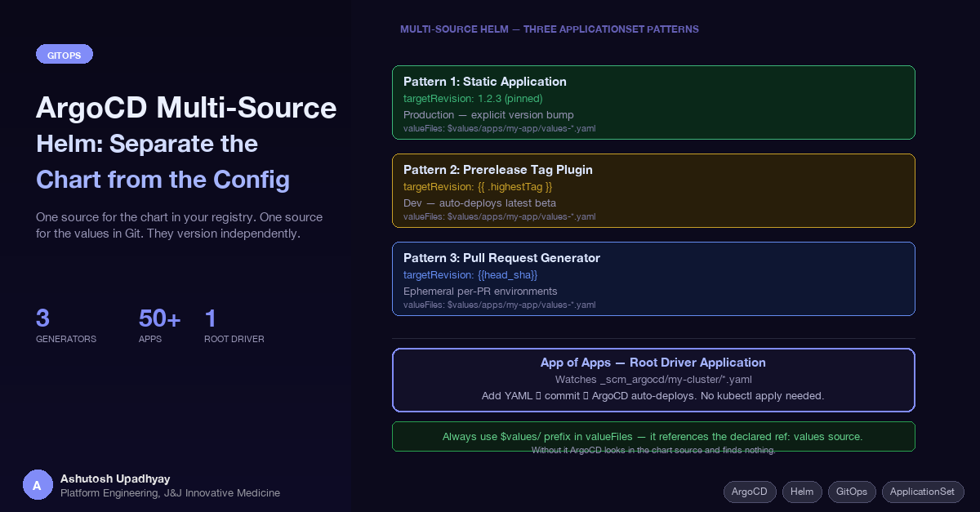Click 'Without it ArgoCD looks in the chart source' note
This screenshot has height=512, width=980.
pos(653,450)
